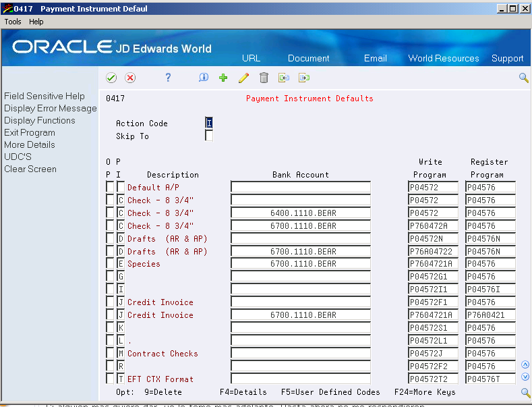Click Write Program field P04572N

coord(433,238)
